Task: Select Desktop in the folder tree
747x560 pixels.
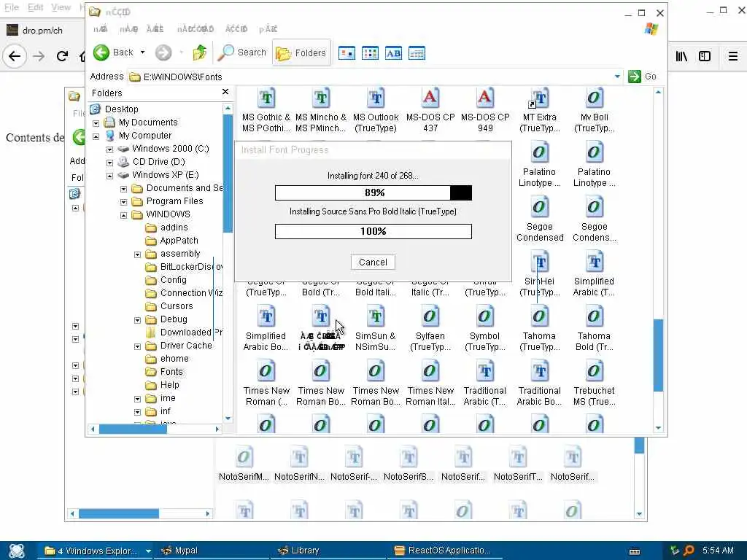Action: point(122,109)
